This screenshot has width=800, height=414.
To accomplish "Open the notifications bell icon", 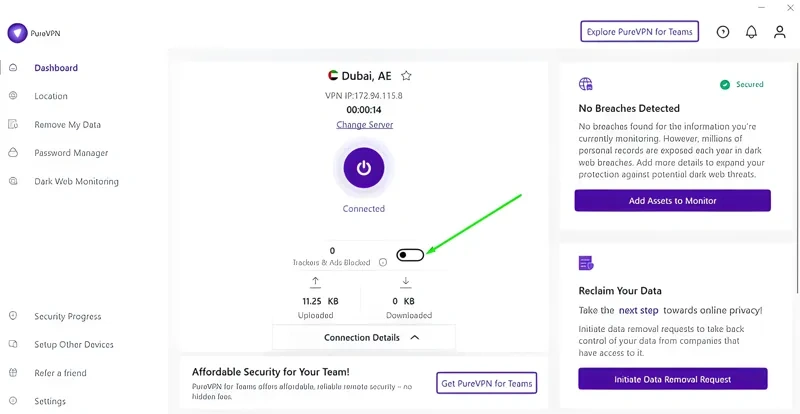I will (x=751, y=32).
